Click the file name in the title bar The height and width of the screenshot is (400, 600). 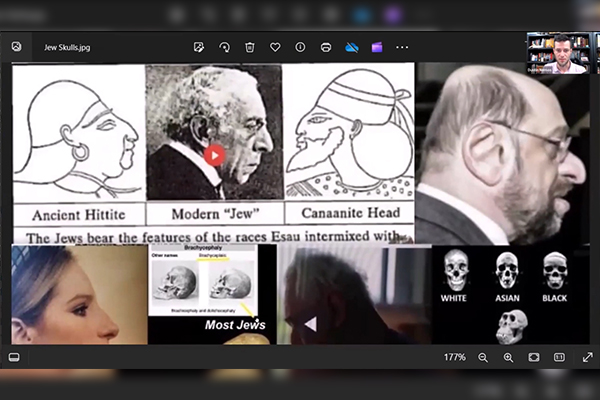(67, 47)
